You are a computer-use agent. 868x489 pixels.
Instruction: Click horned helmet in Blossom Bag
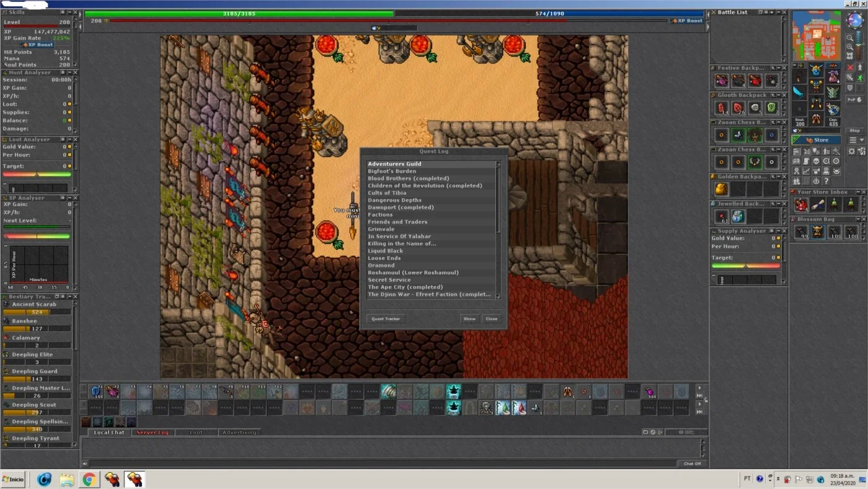[x=818, y=232]
